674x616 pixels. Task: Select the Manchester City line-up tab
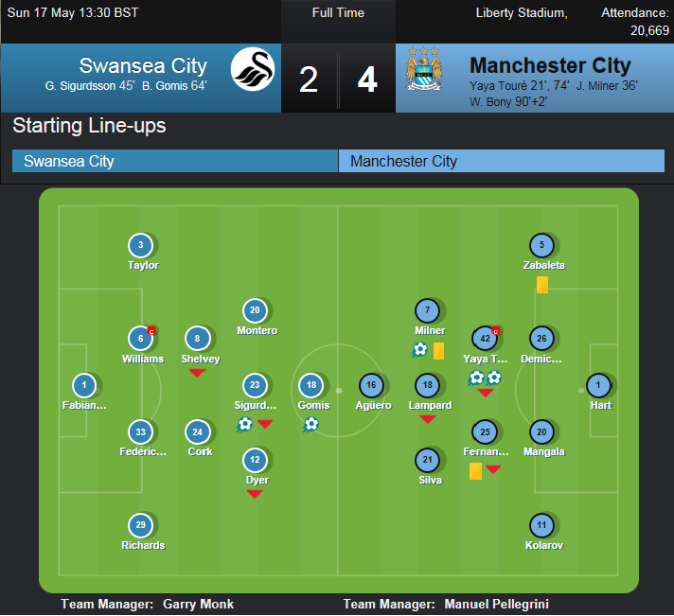tap(502, 161)
